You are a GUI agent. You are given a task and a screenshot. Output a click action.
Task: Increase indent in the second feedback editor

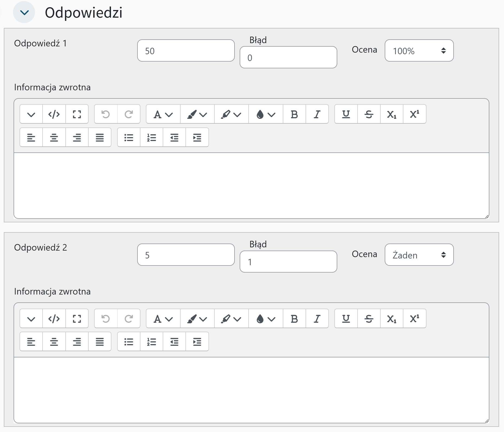197,342
